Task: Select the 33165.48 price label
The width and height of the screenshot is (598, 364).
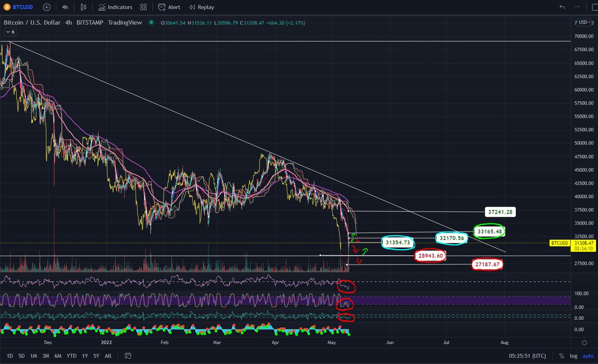Action: point(489,232)
